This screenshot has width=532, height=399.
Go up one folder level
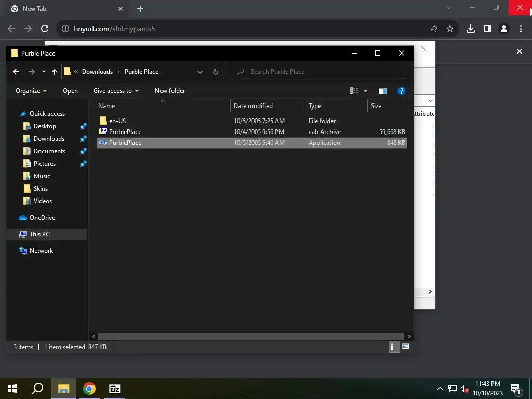point(54,72)
